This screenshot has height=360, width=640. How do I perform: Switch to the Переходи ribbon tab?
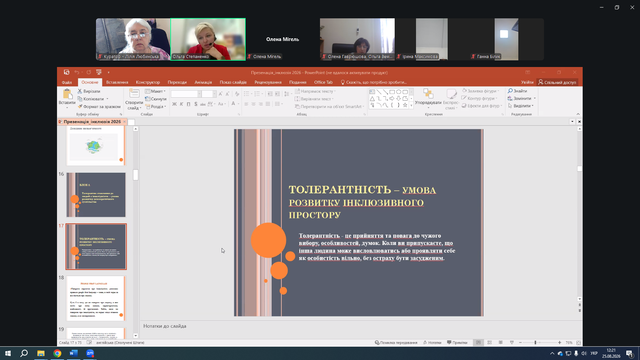pyautogui.click(x=177, y=82)
